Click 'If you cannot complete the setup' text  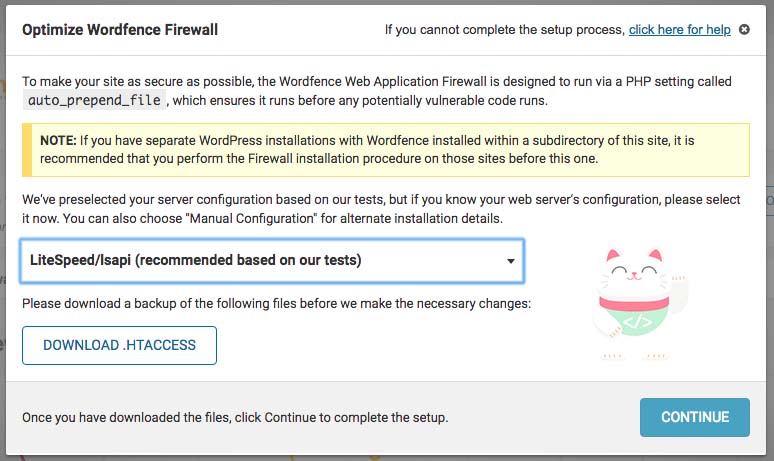coord(505,30)
